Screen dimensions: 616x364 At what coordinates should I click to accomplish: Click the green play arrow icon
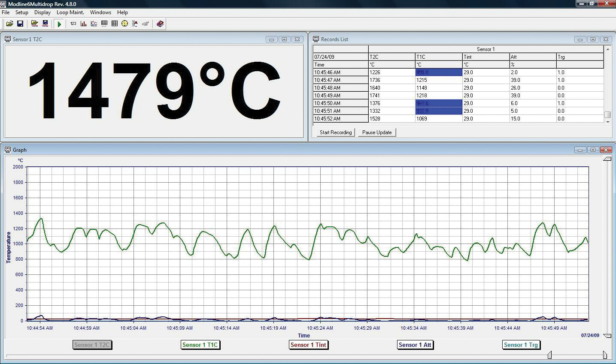59,24
